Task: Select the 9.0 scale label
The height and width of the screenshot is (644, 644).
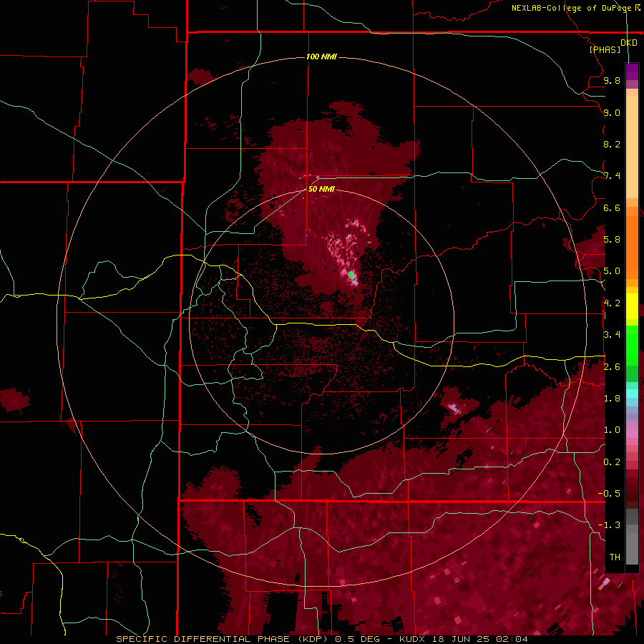Action: coord(612,112)
